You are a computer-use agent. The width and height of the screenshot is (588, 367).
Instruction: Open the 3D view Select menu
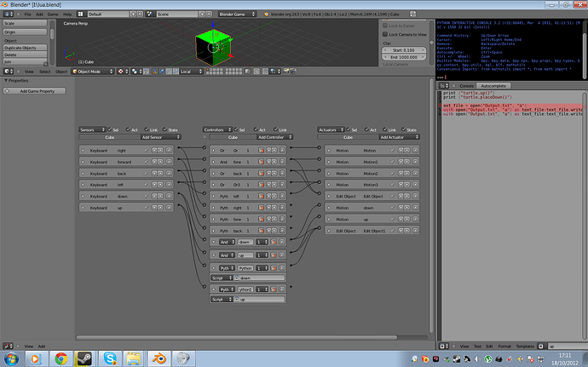tap(44, 72)
